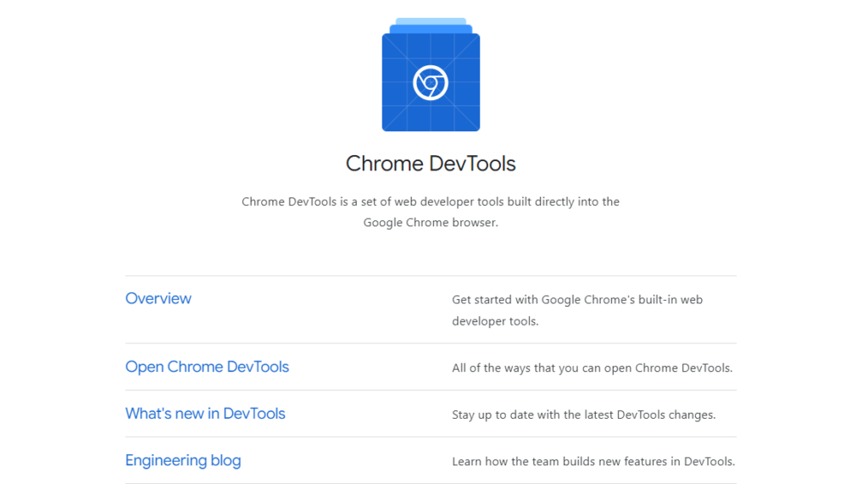The width and height of the screenshot is (868, 484).
Task: Click the white Chrome symbol inside the logo
Action: (x=431, y=83)
